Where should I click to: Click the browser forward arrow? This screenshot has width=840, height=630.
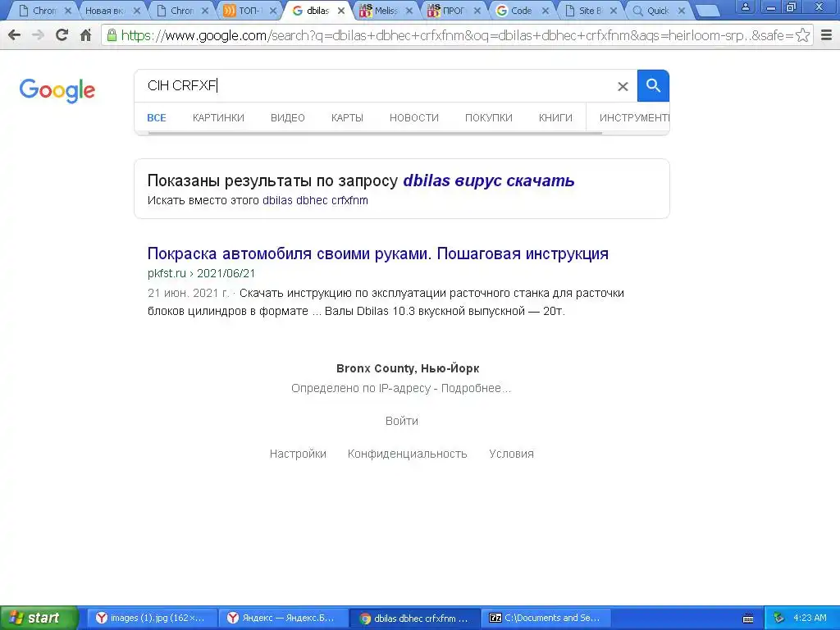pos(38,35)
